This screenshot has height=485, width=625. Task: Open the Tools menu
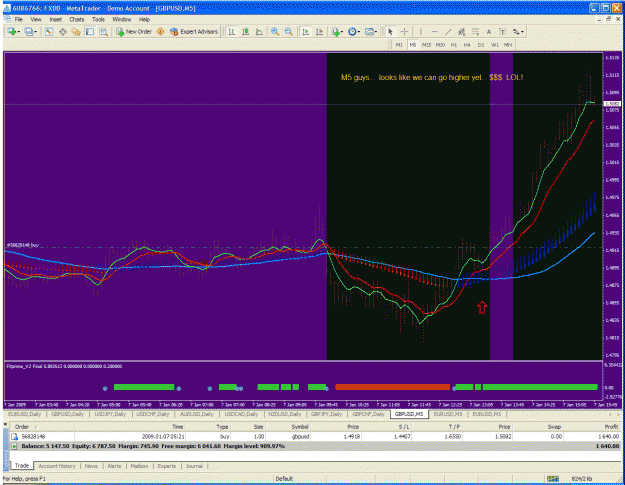pyautogui.click(x=98, y=19)
